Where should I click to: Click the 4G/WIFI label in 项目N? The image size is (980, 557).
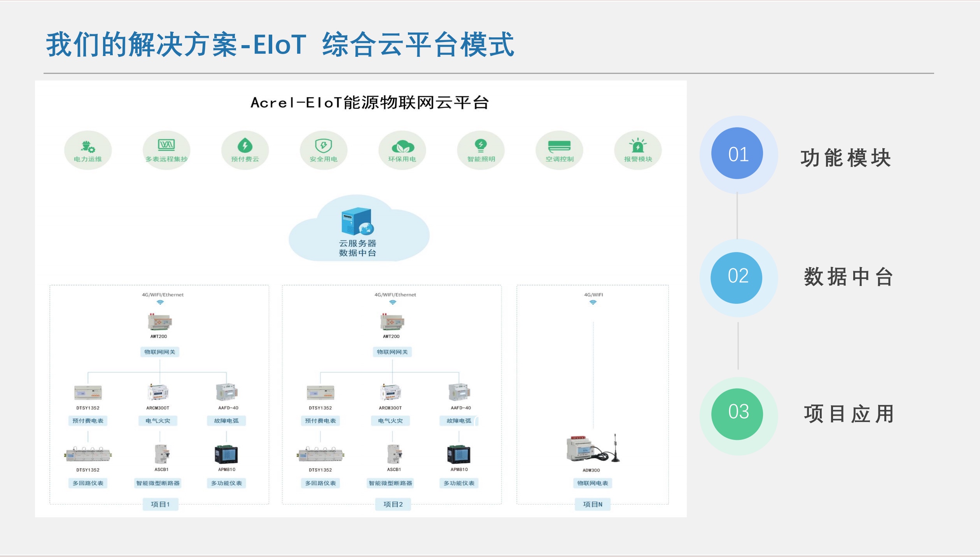[593, 295]
